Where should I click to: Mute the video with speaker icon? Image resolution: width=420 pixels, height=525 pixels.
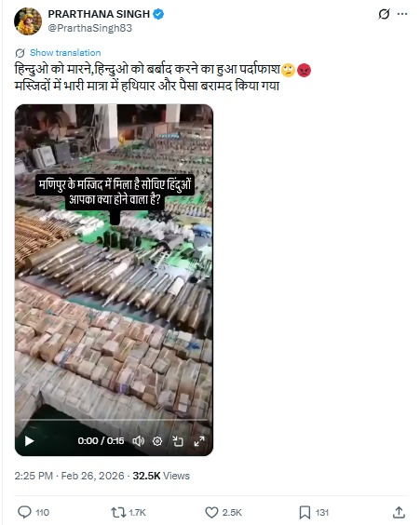click(x=139, y=441)
